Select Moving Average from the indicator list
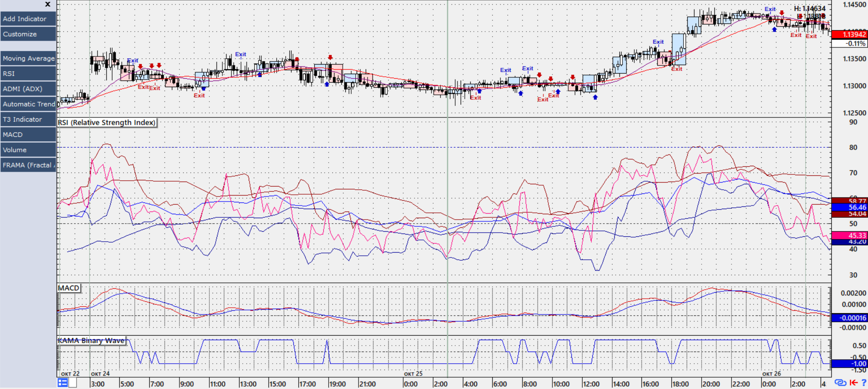 pos(28,58)
